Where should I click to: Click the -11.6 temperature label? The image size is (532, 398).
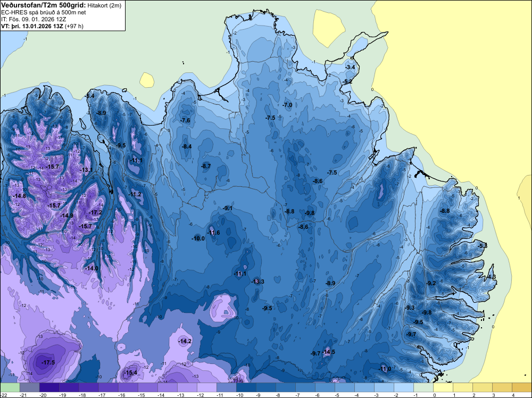pyautogui.click(x=213, y=233)
